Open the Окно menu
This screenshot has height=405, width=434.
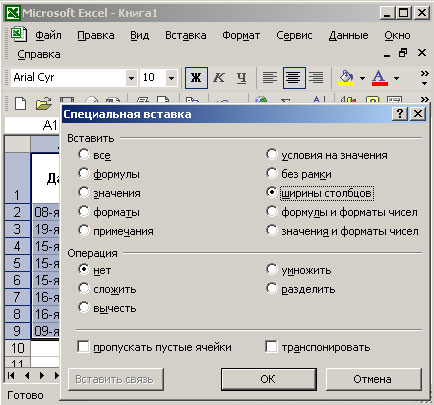point(397,35)
